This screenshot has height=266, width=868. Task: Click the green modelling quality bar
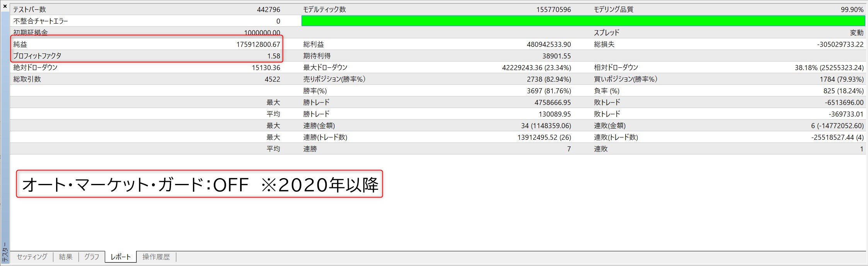[x=583, y=21]
